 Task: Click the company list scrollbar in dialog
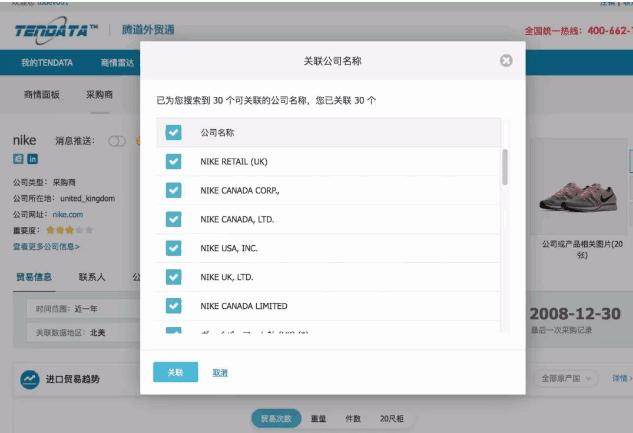pos(505,168)
